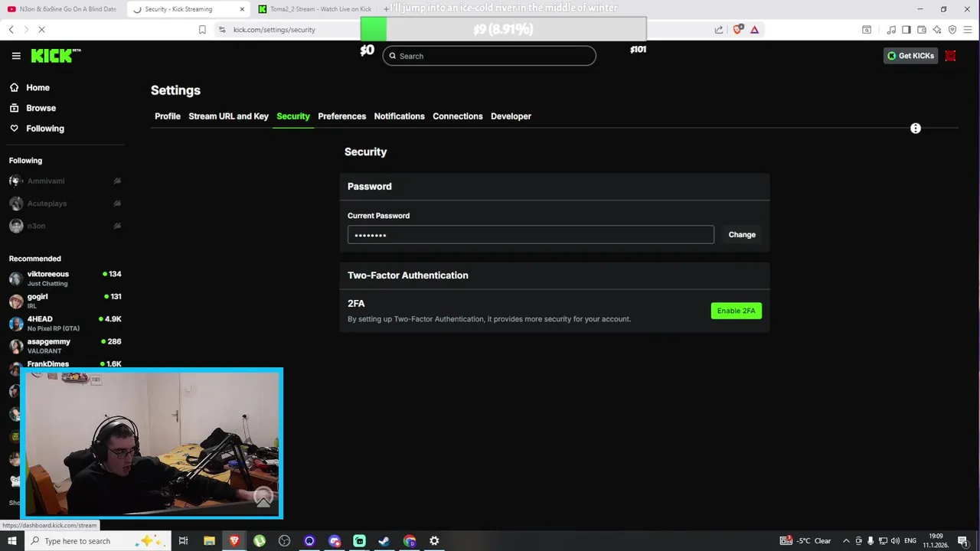Open Task View on the taskbar
Image resolution: width=980 pixels, height=551 pixels.
pos(183,541)
